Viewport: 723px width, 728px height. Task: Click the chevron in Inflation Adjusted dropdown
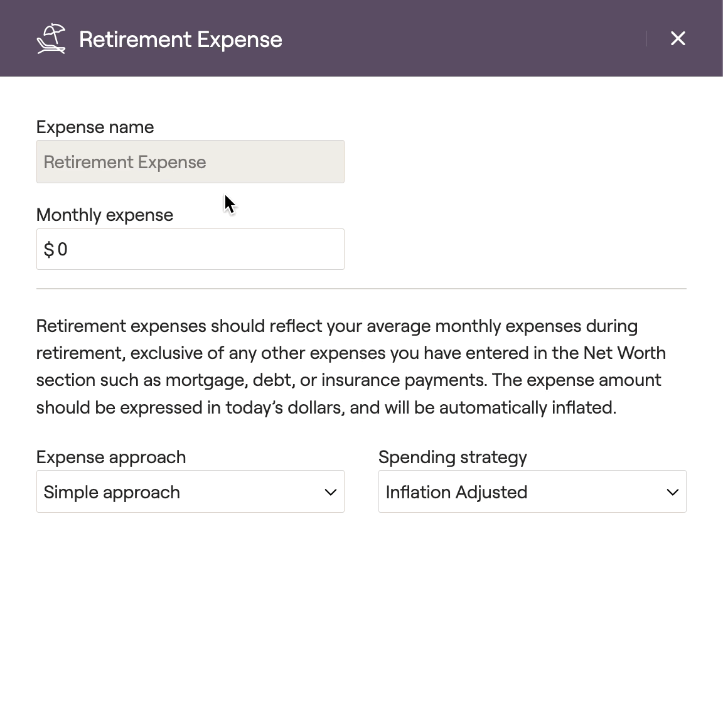click(672, 492)
